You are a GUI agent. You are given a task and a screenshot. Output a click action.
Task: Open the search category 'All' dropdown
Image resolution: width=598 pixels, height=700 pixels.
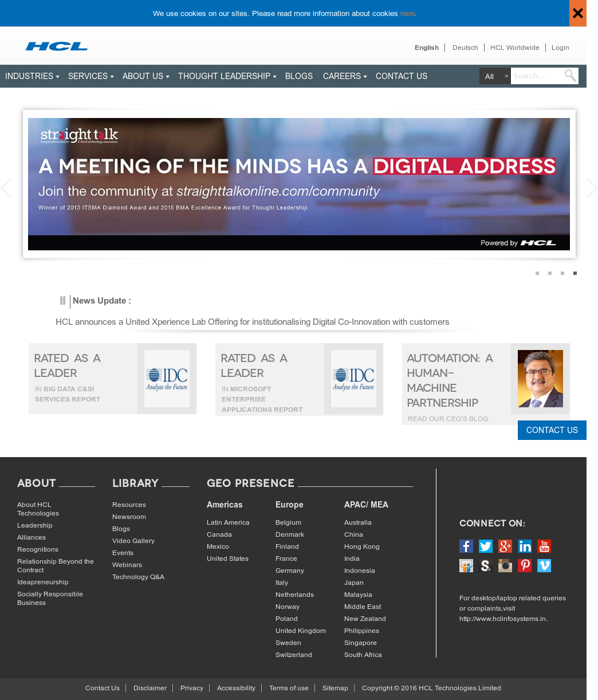point(494,76)
